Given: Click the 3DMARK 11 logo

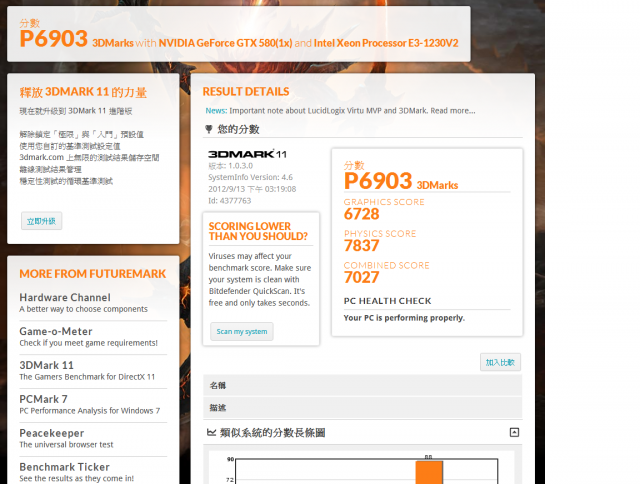Looking at the screenshot, I should (247, 154).
